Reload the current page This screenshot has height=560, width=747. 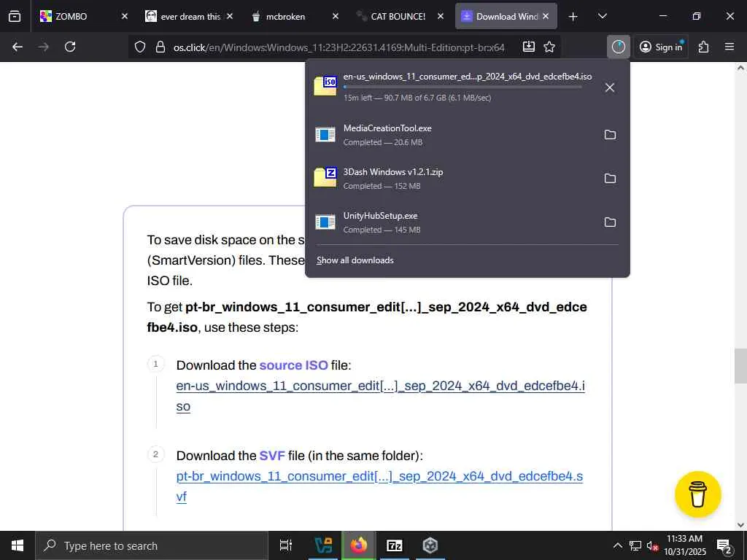click(70, 47)
